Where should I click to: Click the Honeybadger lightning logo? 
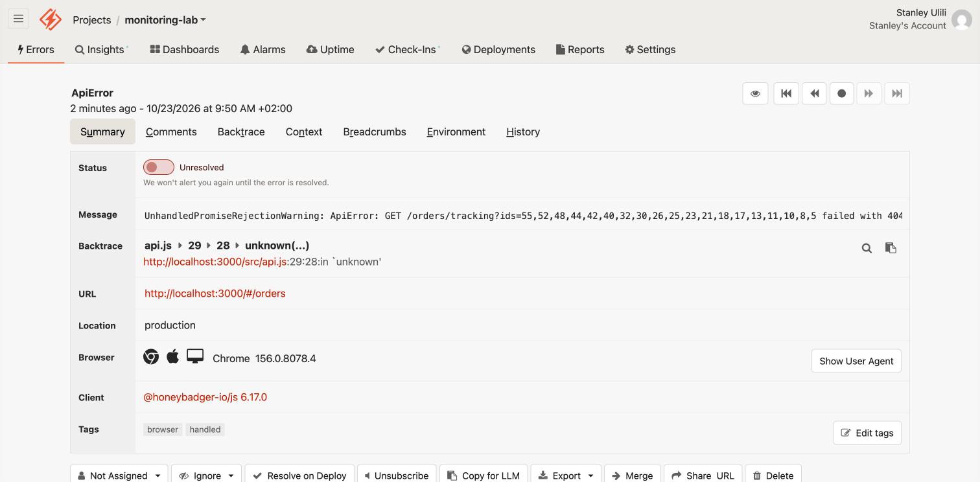(x=50, y=19)
